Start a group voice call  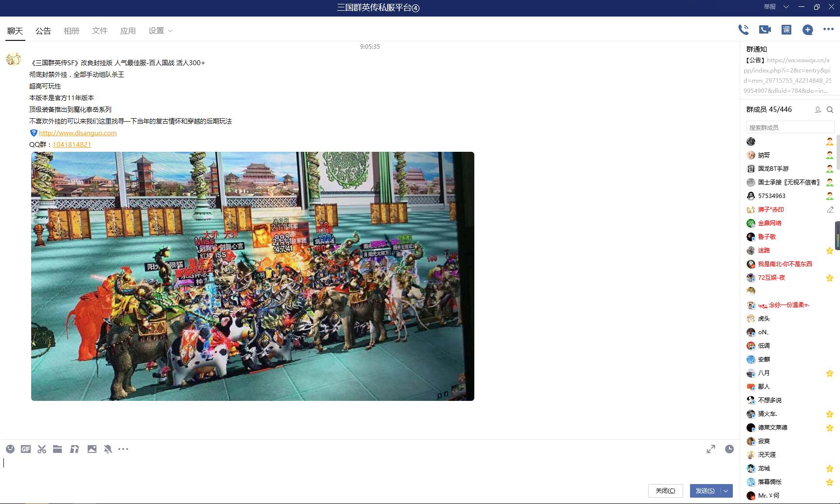click(x=744, y=30)
